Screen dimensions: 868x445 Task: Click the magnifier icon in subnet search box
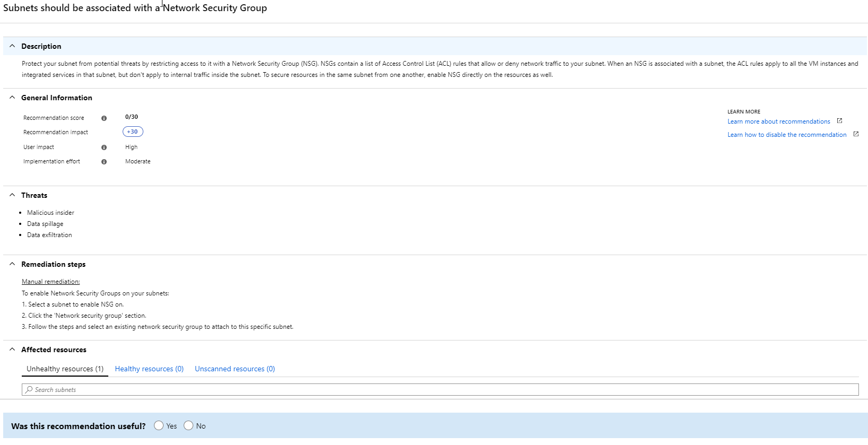[x=29, y=390]
